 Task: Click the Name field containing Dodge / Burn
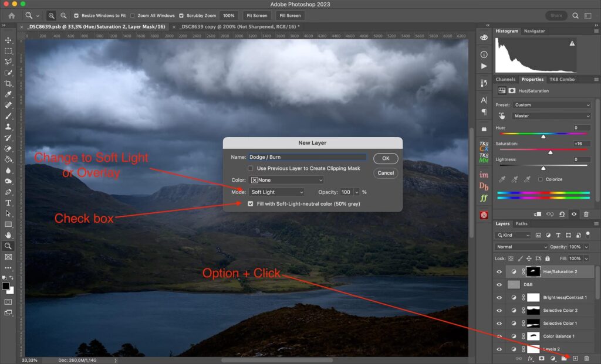tap(307, 157)
